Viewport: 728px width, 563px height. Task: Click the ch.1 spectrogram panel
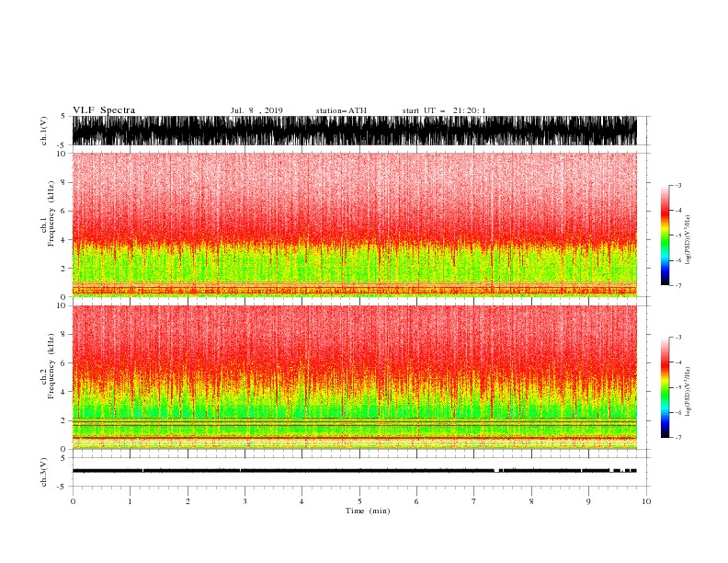354,224
